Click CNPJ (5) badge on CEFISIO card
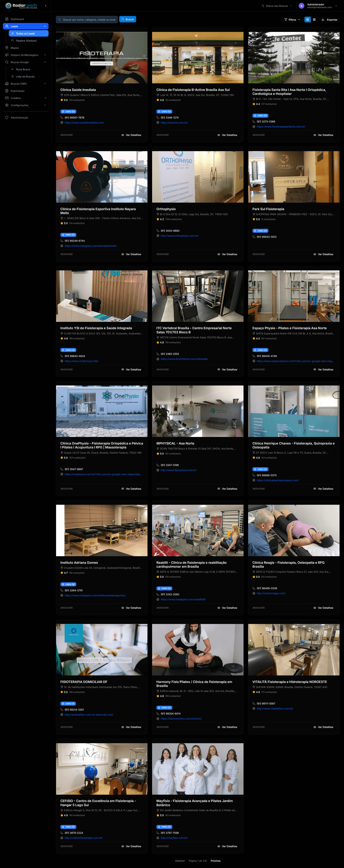Screen dimensions: 344x868 point(68,827)
